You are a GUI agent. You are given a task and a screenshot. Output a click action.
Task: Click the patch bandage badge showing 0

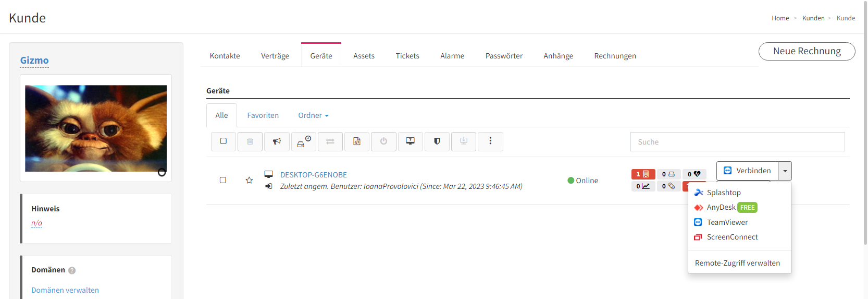(x=668, y=186)
